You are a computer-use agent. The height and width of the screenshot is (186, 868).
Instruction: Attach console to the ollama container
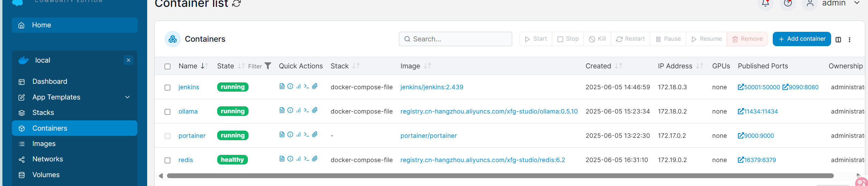point(315,110)
